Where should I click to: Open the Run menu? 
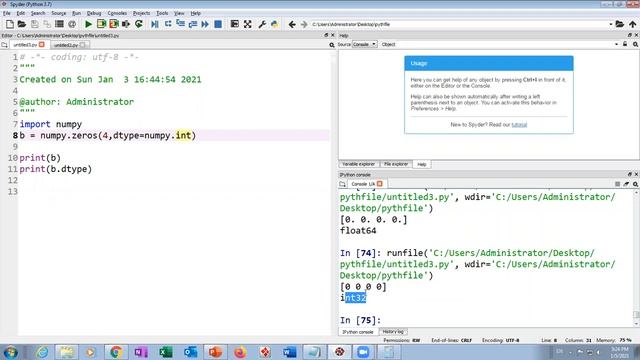coord(76,13)
